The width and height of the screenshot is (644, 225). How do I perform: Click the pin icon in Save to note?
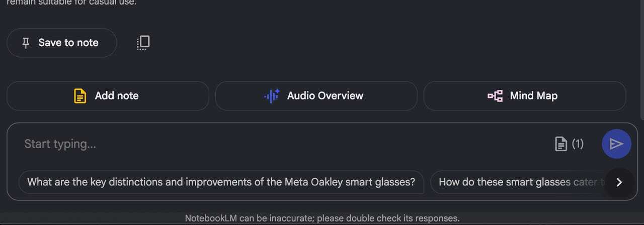coord(26,43)
